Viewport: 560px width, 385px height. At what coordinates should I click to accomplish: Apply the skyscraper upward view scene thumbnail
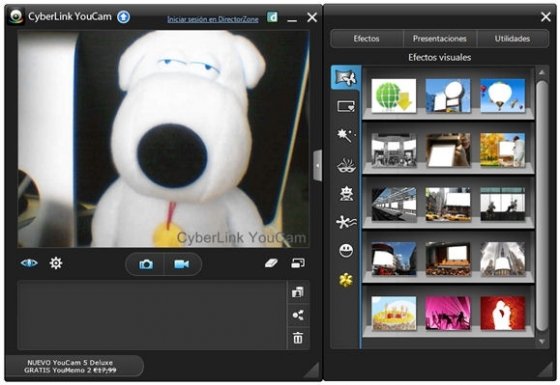pos(502,259)
